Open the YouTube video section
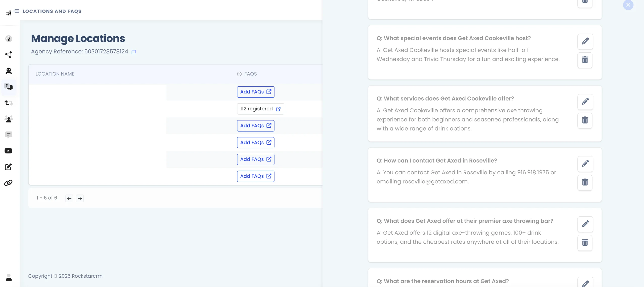Viewport: 644px width, 287px height. pyautogui.click(x=9, y=151)
